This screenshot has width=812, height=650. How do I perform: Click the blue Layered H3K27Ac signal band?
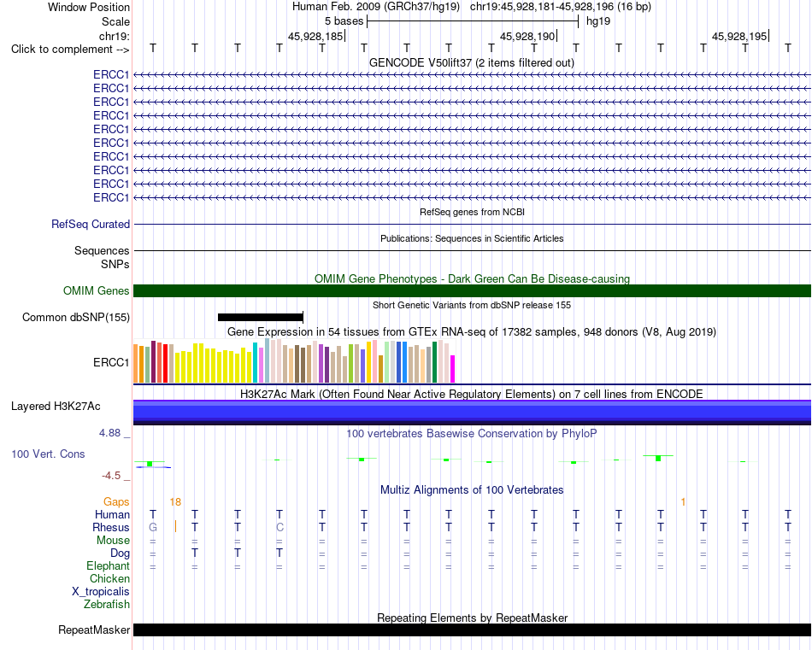[472, 413]
